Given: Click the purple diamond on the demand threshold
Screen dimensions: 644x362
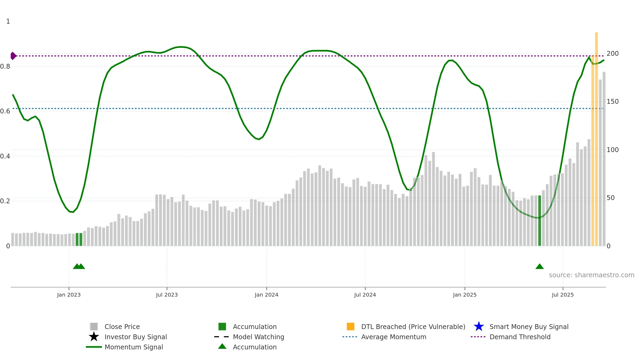Looking at the screenshot, I should [13, 56].
